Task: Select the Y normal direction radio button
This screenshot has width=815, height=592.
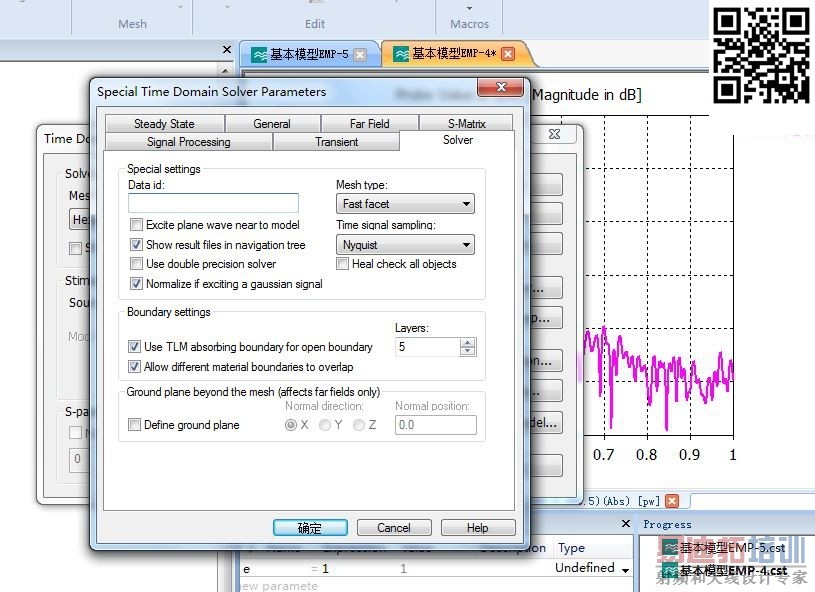Action: coord(325,425)
